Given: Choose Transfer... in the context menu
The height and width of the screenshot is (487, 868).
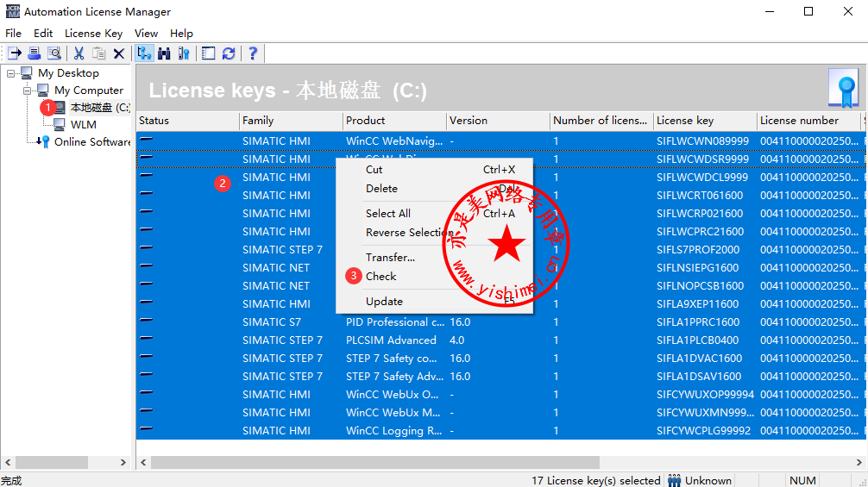Looking at the screenshot, I should pos(435,257).
